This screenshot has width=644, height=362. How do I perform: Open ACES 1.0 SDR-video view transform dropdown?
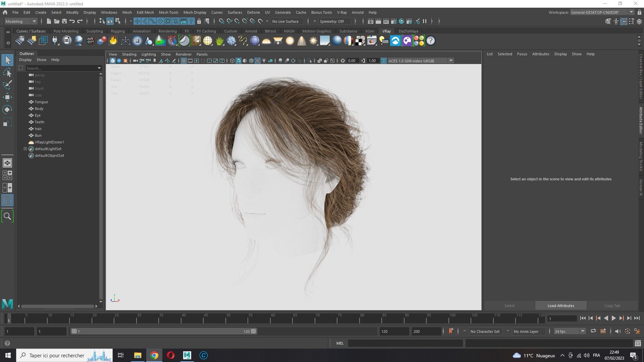point(421,61)
